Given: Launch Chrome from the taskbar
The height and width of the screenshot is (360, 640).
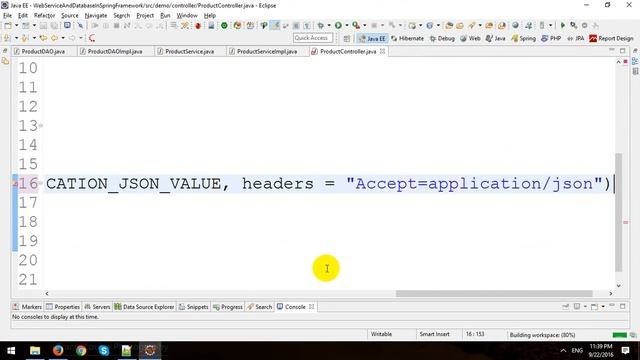Looking at the screenshot, I should [81, 351].
